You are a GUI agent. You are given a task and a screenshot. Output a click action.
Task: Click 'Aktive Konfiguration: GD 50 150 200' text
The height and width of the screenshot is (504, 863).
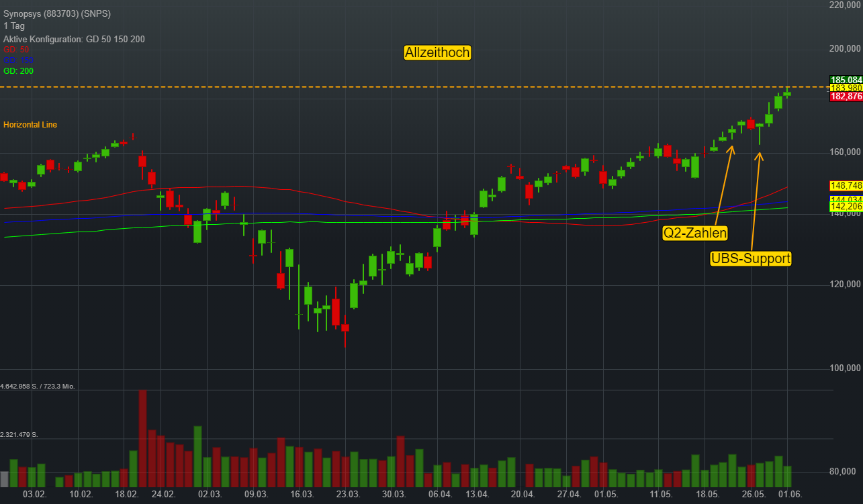pos(74,39)
